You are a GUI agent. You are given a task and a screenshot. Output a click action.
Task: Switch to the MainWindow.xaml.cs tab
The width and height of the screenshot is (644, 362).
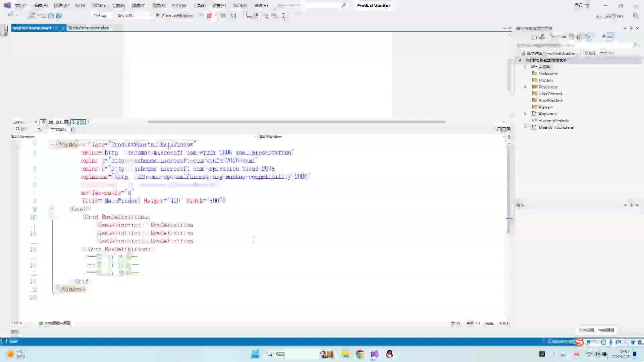[x=89, y=28]
